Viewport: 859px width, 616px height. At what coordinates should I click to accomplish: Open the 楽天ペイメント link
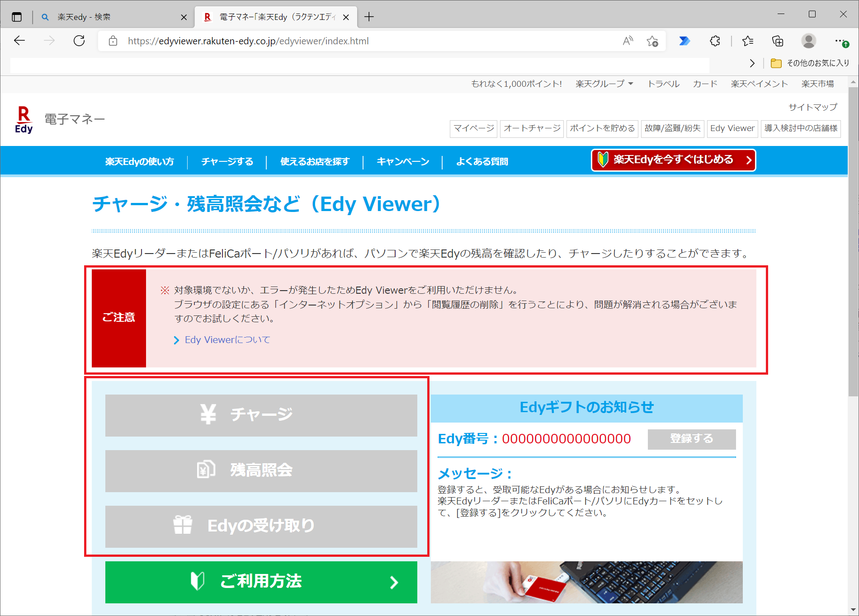pyautogui.click(x=759, y=84)
